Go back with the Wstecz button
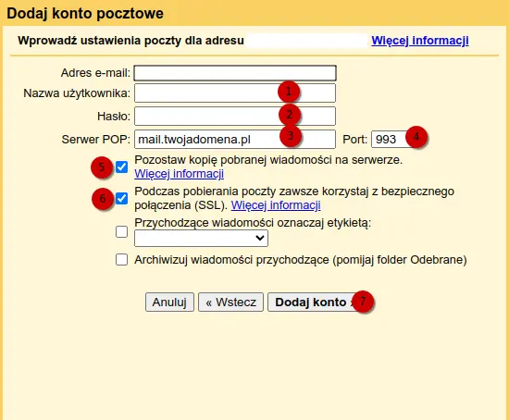This screenshot has width=509, height=420. pos(230,303)
